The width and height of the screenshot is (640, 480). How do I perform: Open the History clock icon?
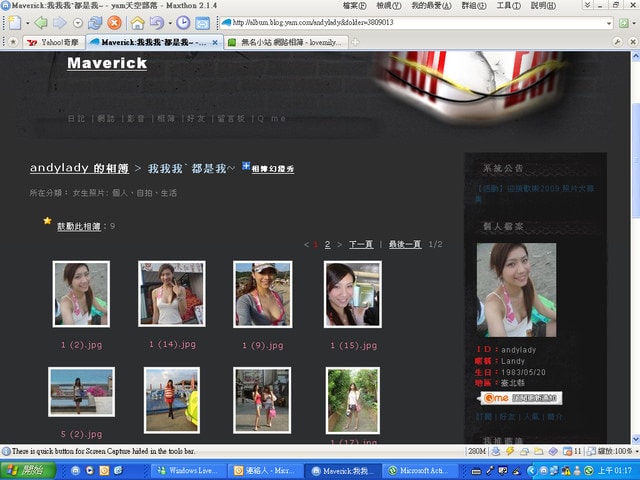pos(183,22)
